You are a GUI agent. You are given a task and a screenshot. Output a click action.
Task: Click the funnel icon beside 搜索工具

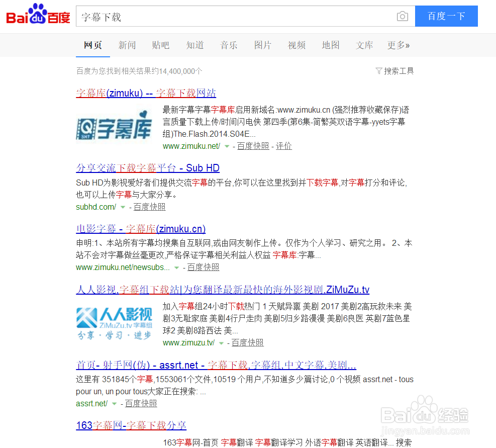[379, 71]
